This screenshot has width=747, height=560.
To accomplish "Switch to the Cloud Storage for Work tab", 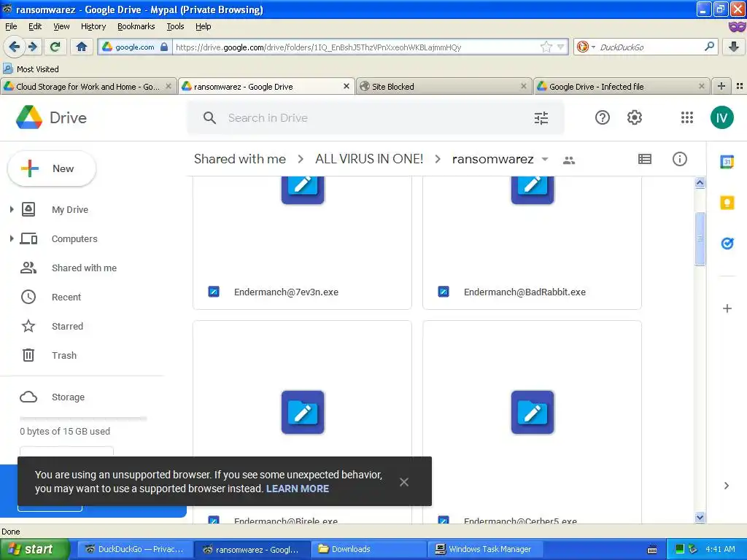I will 88,86.
